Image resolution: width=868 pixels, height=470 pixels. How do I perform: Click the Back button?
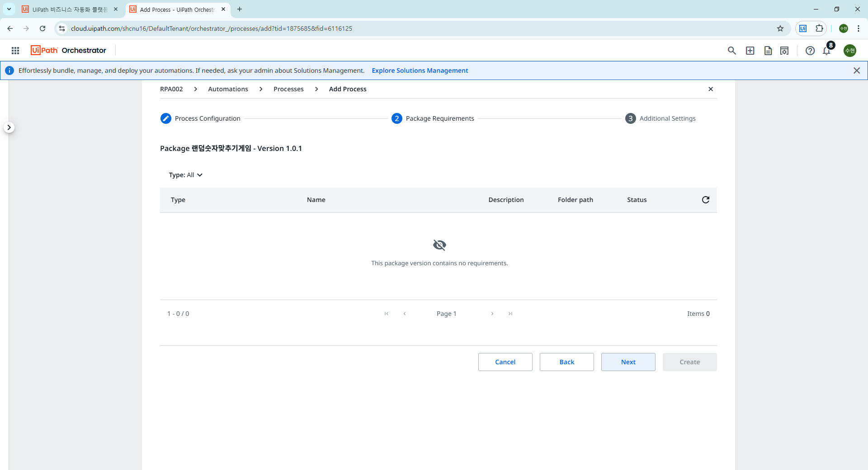567,362
